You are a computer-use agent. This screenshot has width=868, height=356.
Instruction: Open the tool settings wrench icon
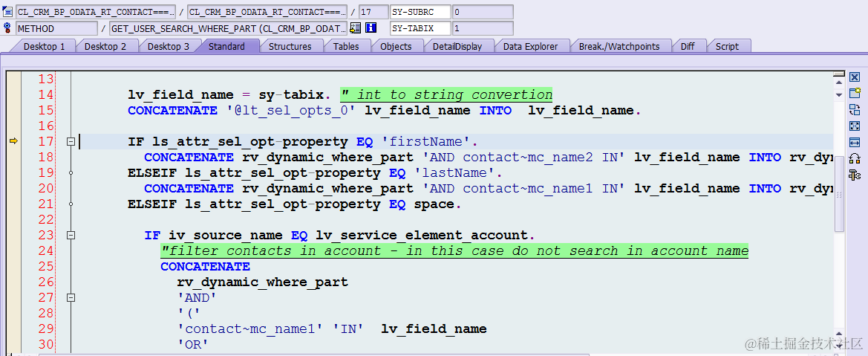pyautogui.click(x=854, y=175)
